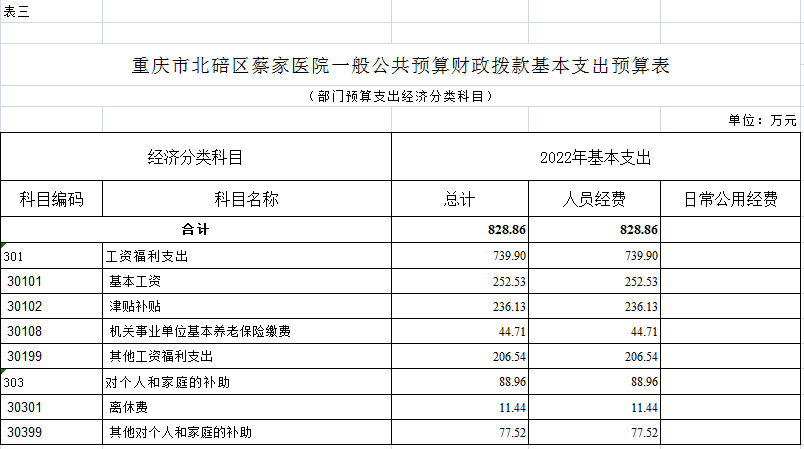Select empty 日常公用经费 cell in row 30101

click(x=730, y=281)
